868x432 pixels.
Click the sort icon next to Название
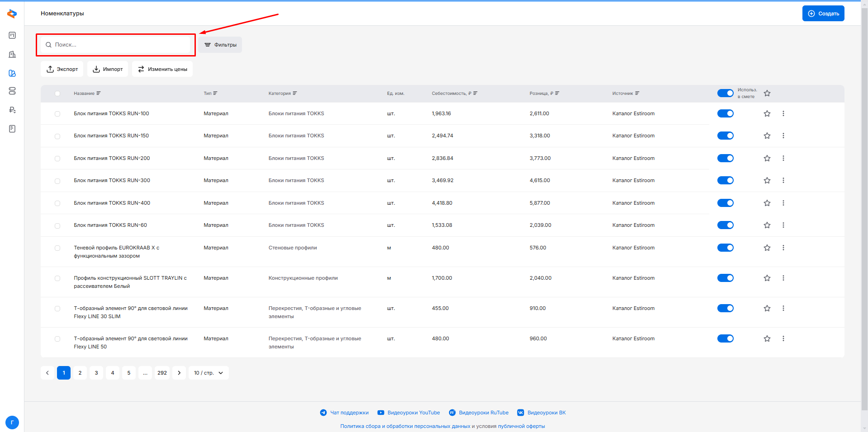[x=99, y=94]
